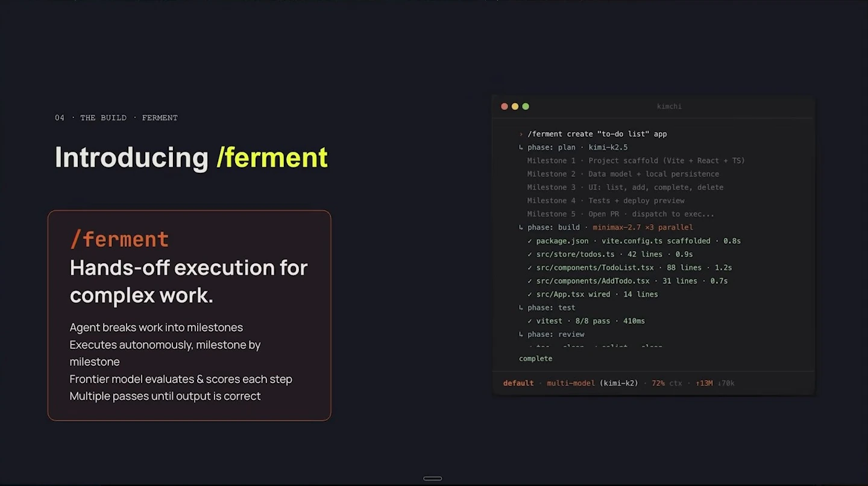This screenshot has height=486, width=868.
Task: Click the "phase: build" line
Action: pos(606,228)
